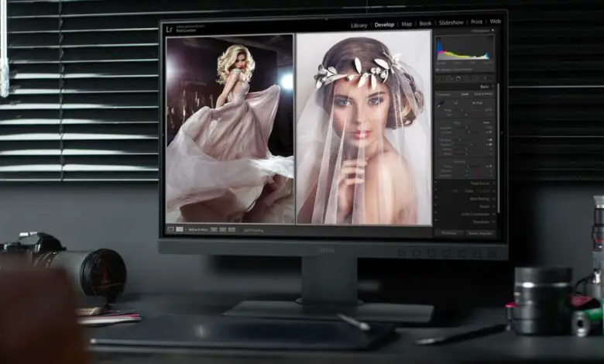This screenshot has width=604, height=364.
Task: Open the Print module
Action: (x=476, y=22)
